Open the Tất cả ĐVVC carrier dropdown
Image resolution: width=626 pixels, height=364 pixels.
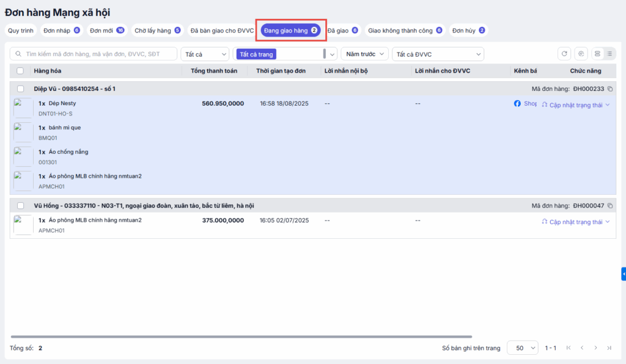438,54
